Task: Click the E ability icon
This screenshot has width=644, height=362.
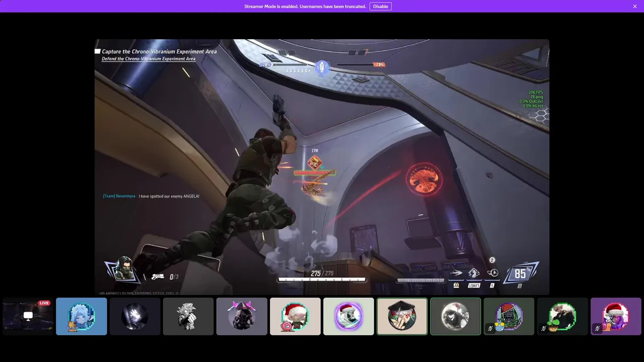Action: click(493, 274)
